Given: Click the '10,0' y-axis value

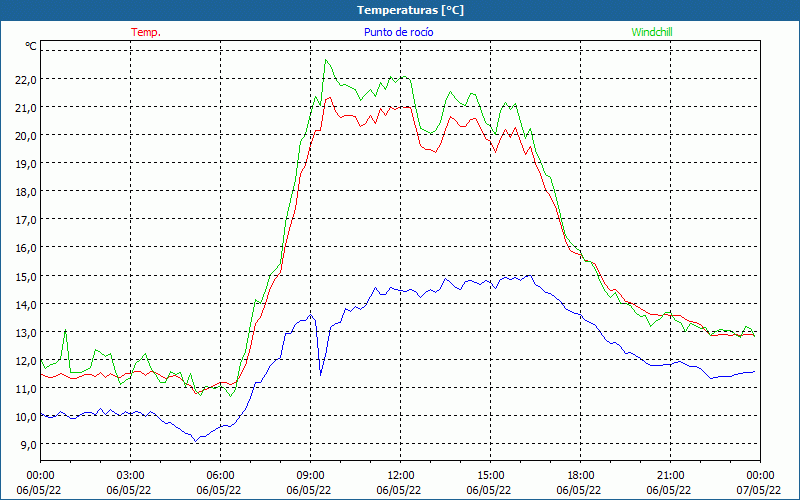Looking at the screenshot, I should [x=27, y=416].
